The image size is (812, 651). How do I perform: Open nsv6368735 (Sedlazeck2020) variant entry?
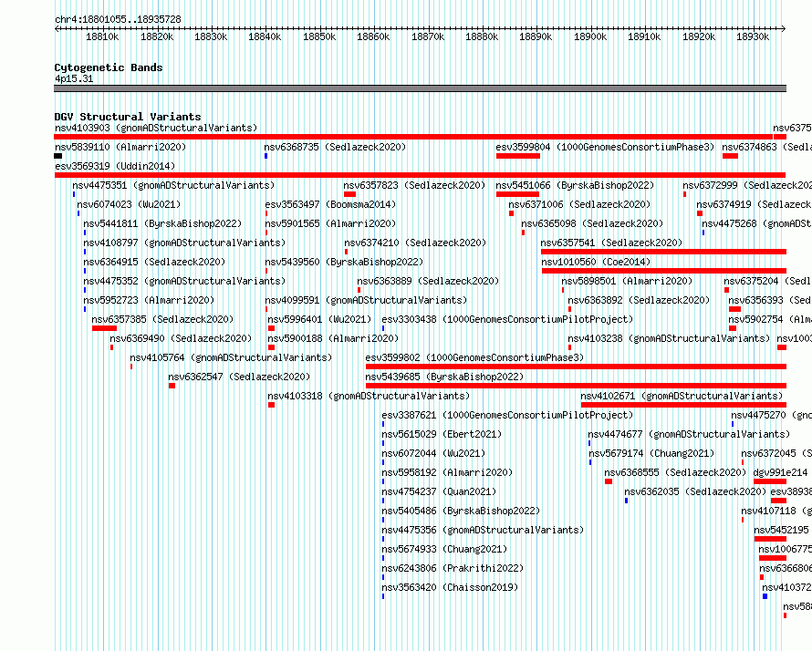click(x=335, y=147)
